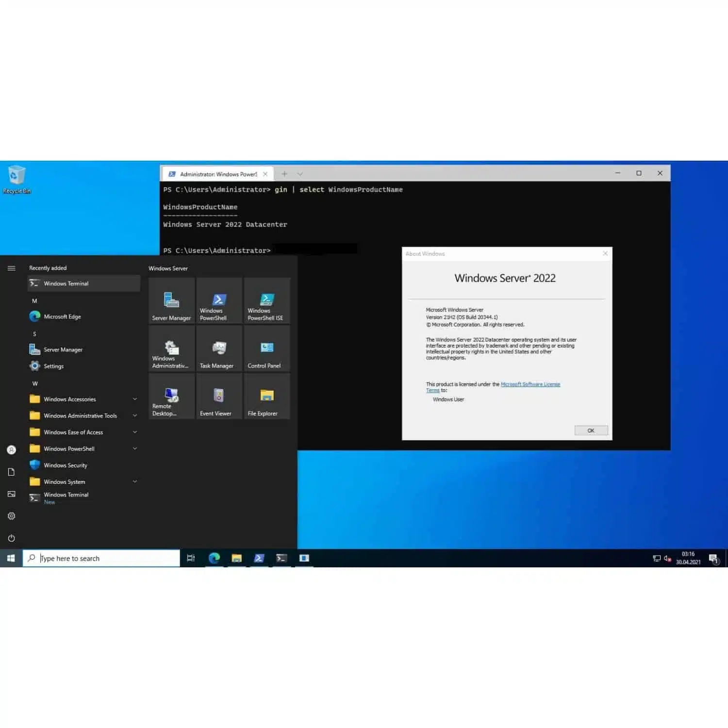Image resolution: width=728 pixels, height=728 pixels.
Task: Open Recycle Bin on desktop
Action: coord(17,180)
